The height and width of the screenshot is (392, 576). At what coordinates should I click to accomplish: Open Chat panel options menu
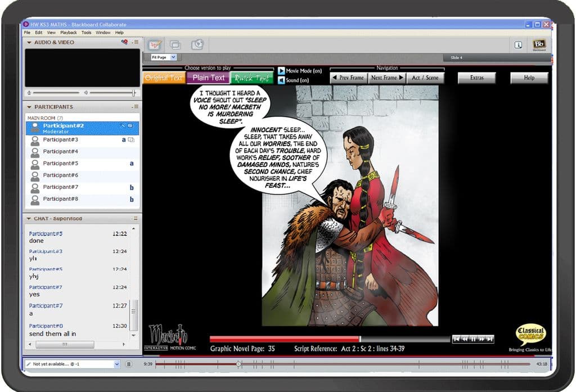click(x=135, y=218)
